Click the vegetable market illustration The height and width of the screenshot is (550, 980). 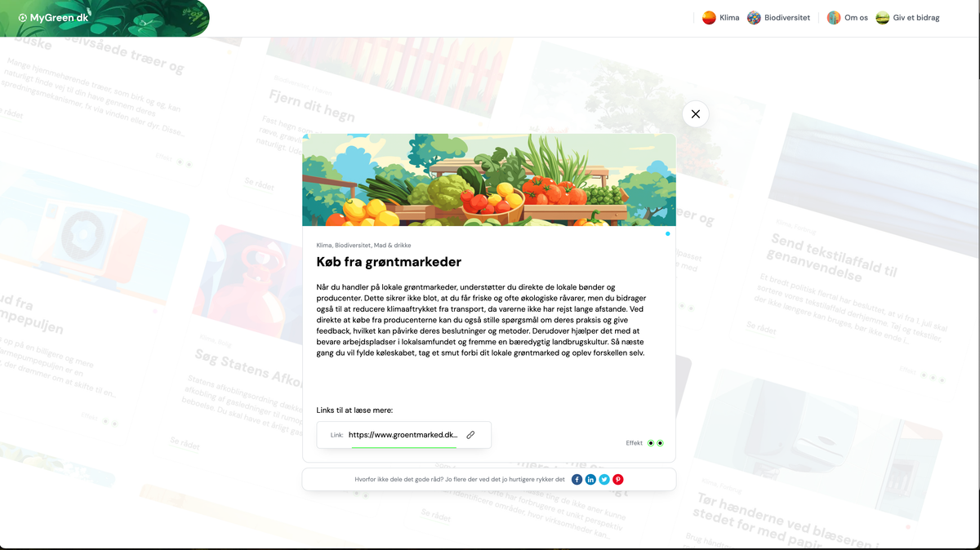[x=489, y=180]
